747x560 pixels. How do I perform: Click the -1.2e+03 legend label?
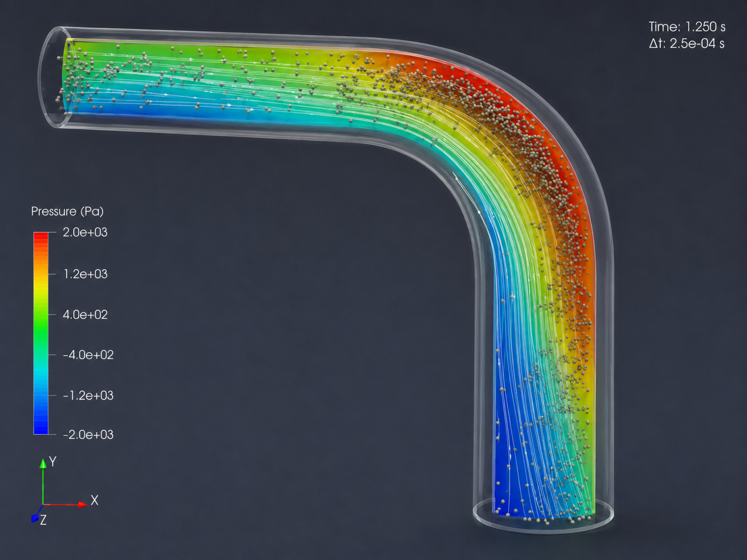point(88,396)
